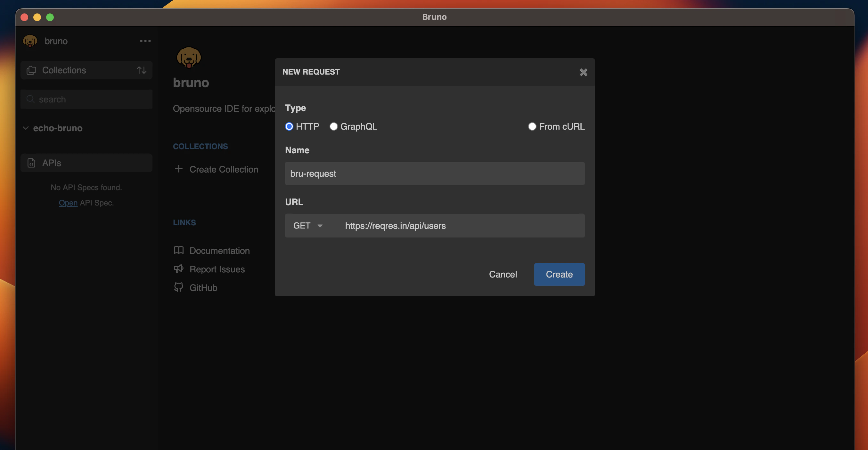Image resolution: width=868 pixels, height=450 pixels.
Task: Click the bru-request name field
Action: tap(434, 173)
